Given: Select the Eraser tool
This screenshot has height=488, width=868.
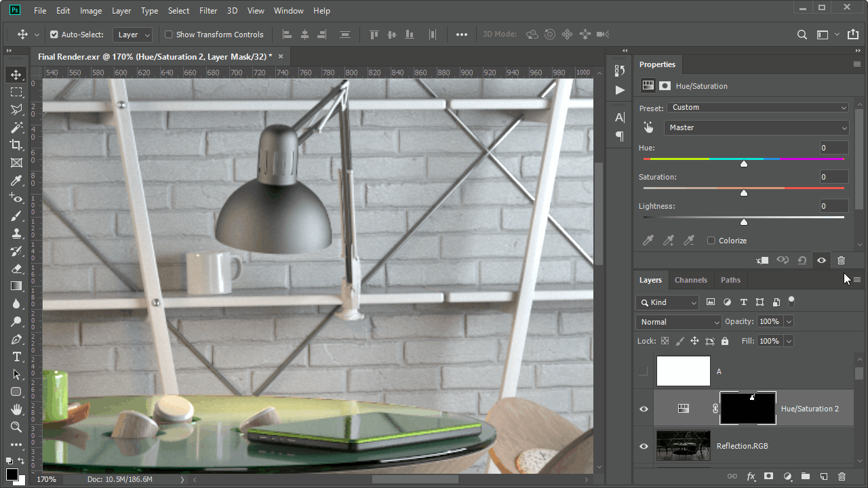Looking at the screenshot, I should [16, 268].
